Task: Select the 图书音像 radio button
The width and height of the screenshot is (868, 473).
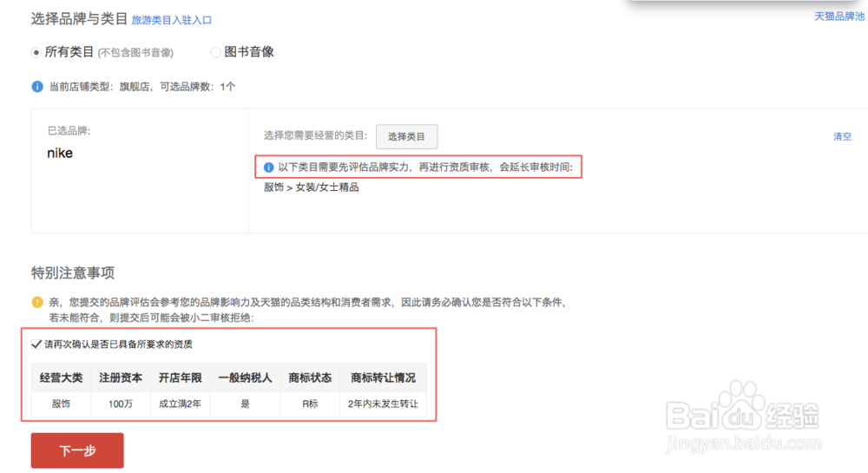Action: 215,53
